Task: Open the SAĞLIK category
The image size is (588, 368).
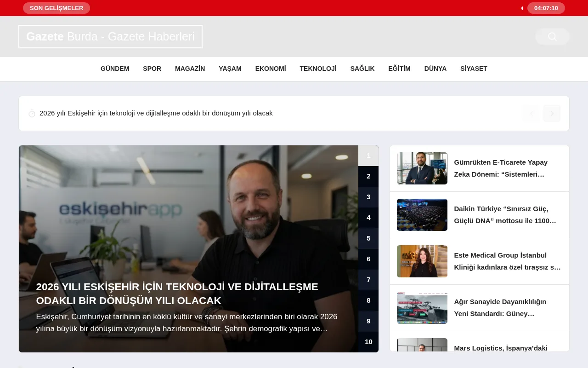Action: [362, 69]
